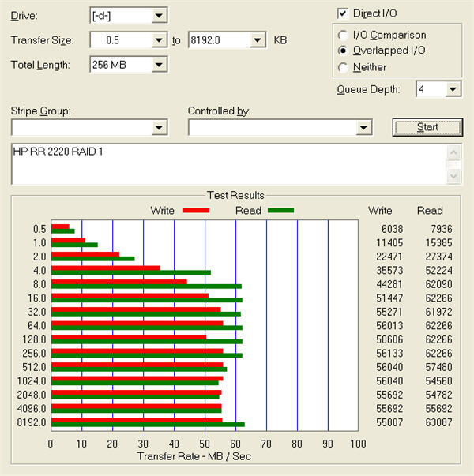Click the Test Results group title
Image resolution: width=474 pixels, height=476 pixels.
[235, 195]
